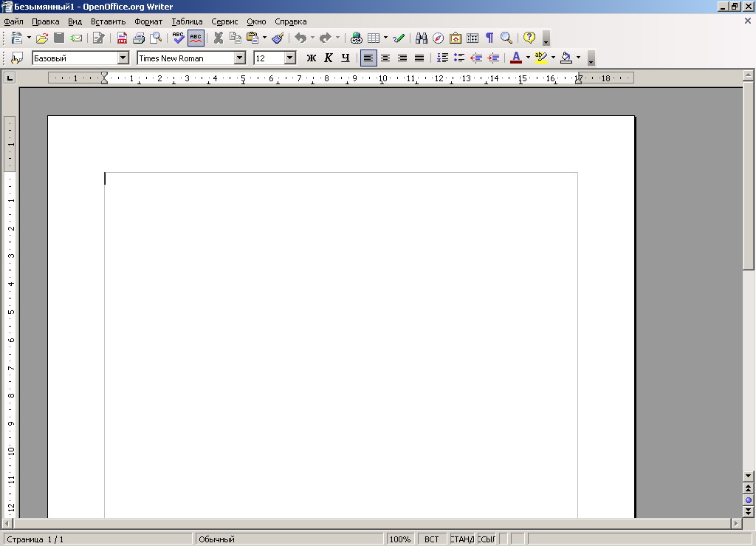Click the Hyperlink globe icon

point(357,38)
